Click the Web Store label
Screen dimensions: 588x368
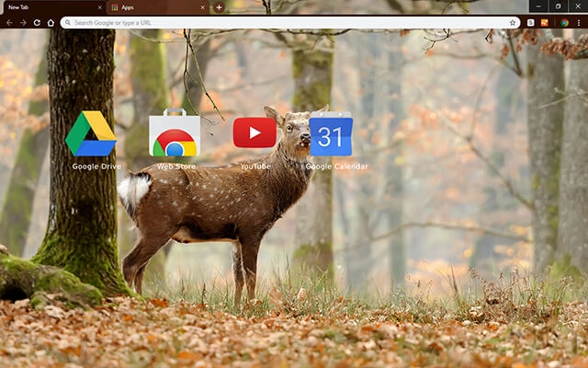176,167
